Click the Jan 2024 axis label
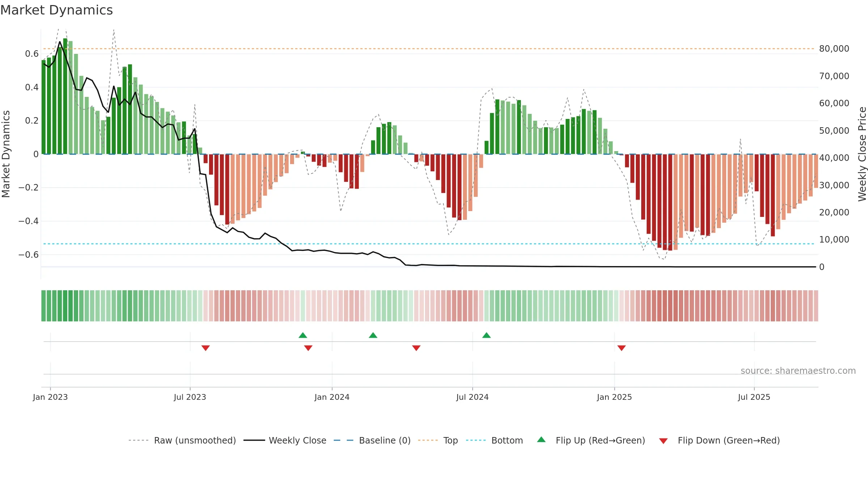 [x=332, y=397]
